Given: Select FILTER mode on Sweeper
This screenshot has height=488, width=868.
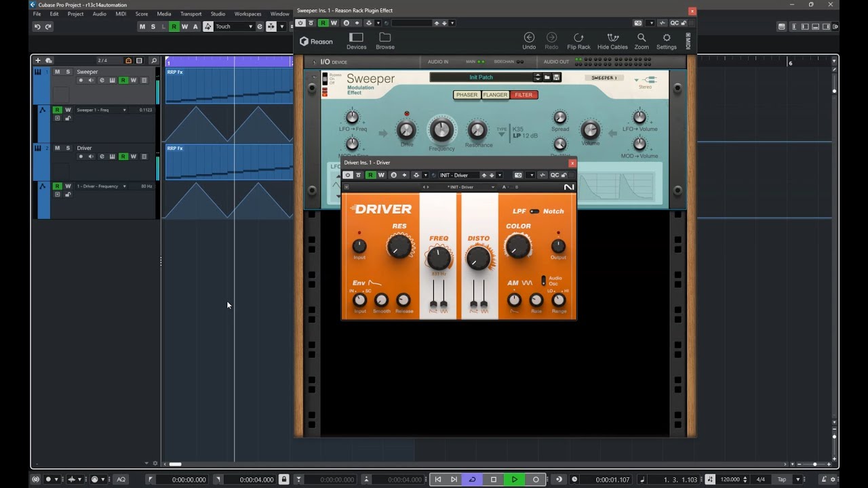Looking at the screenshot, I should 524,95.
